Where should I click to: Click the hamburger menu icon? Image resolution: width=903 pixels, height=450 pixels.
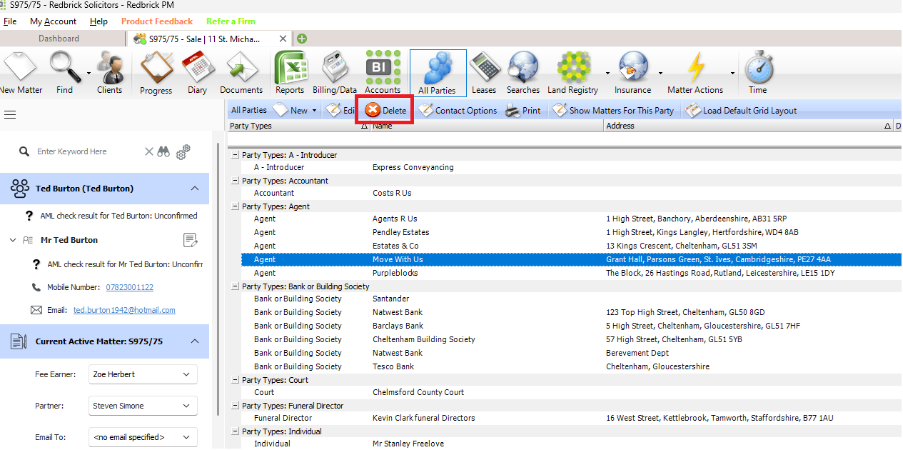[10, 115]
